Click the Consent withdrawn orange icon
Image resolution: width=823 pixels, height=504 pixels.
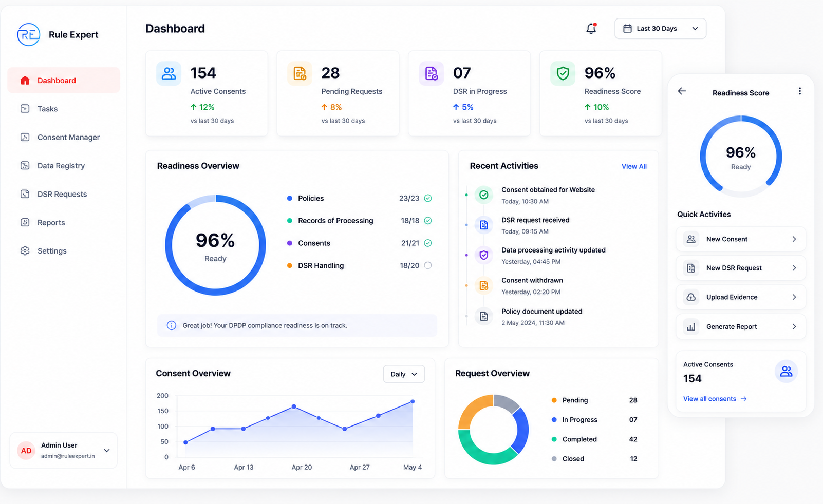pos(483,285)
